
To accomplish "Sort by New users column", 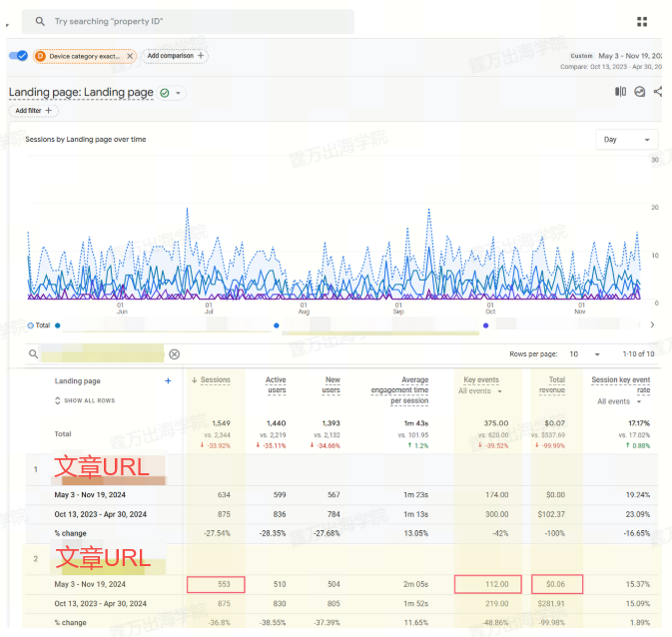I will pyautogui.click(x=332, y=385).
